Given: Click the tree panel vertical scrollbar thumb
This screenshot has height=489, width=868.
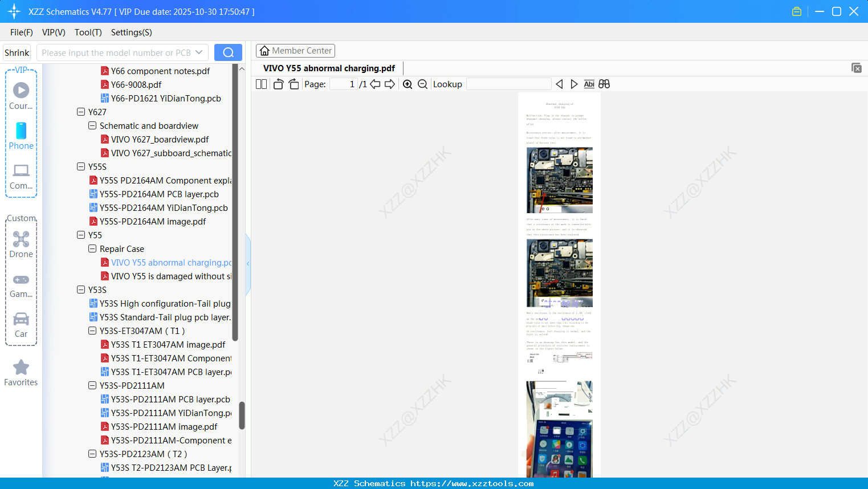Looking at the screenshot, I should click(242, 415).
